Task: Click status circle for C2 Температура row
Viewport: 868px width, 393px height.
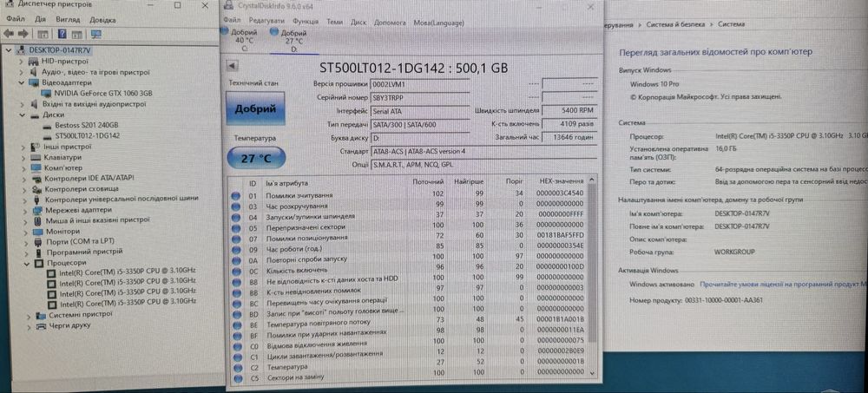Action: pyautogui.click(x=239, y=368)
